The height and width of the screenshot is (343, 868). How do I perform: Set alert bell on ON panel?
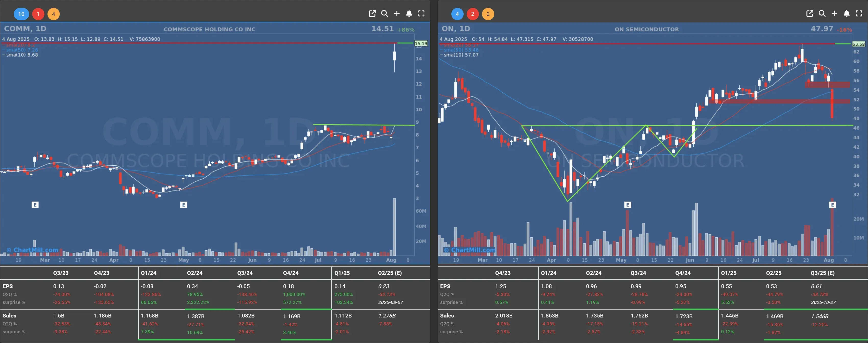click(847, 14)
